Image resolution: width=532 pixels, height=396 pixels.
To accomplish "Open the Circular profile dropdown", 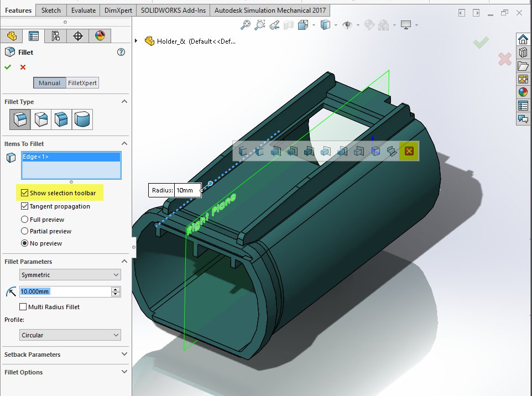I will tap(70, 335).
